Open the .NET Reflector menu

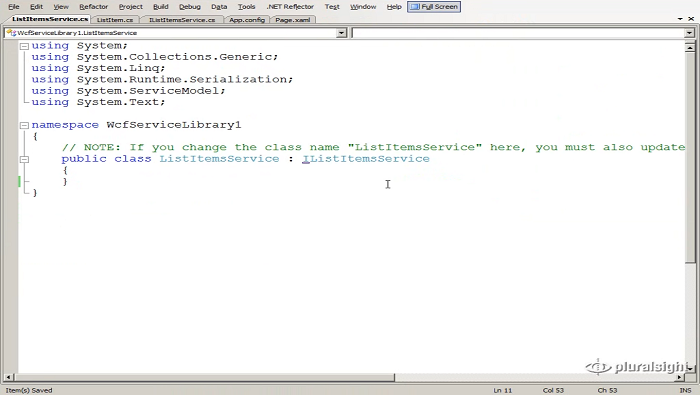[x=290, y=7]
